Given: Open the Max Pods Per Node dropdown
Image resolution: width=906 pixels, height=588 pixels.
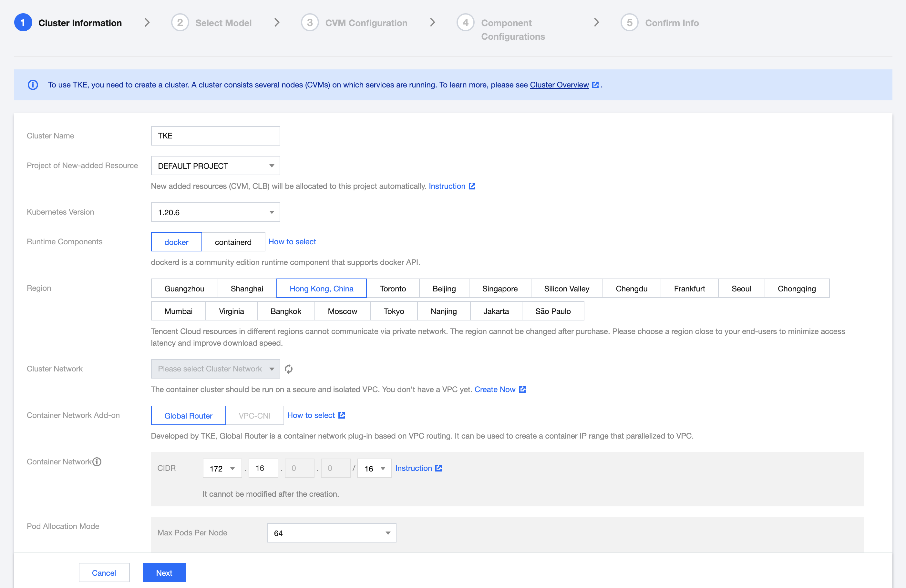Looking at the screenshot, I should pos(331,533).
